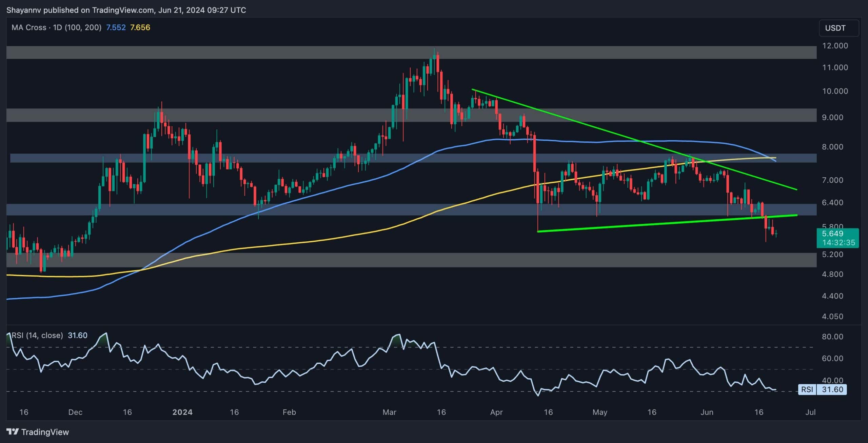Click the TradingView wordmark text
This screenshot has height=443, width=868.
click(45, 432)
